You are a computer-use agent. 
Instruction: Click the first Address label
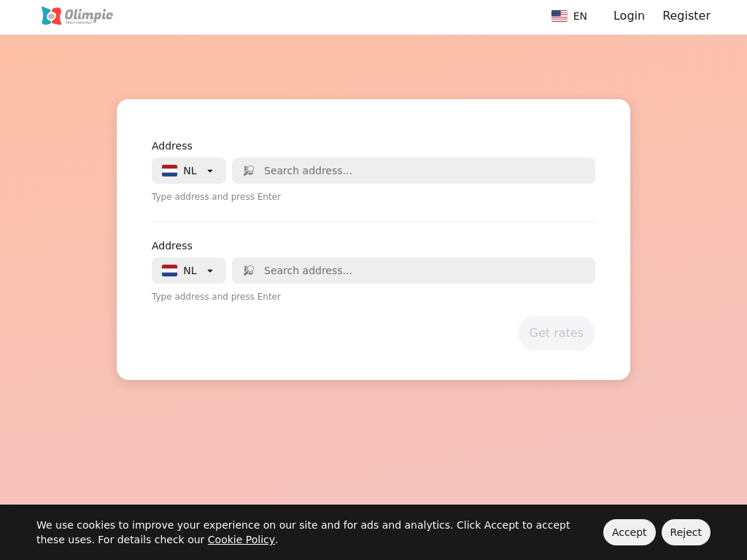[x=172, y=146]
